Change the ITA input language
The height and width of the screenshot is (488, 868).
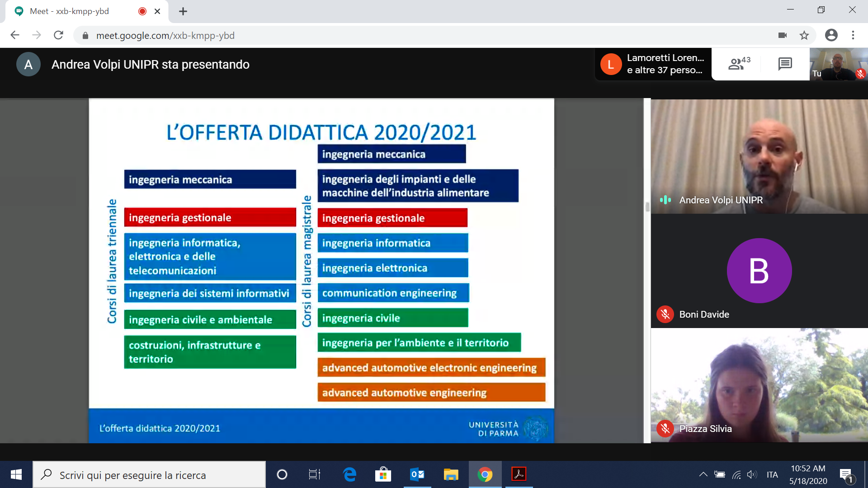point(772,474)
